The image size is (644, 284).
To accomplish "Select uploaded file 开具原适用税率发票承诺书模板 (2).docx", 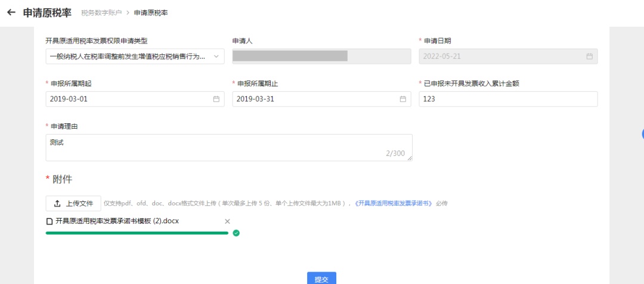I will (x=117, y=221).
